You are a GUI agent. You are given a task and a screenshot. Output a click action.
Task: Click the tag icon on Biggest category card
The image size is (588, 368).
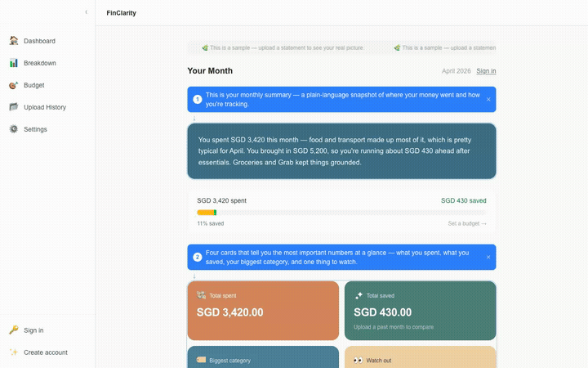[x=202, y=360]
